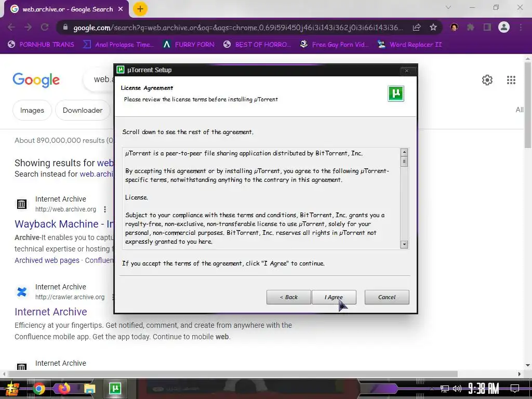Toggle Chrome side panel icon
Image resolution: width=532 pixels, height=399 pixels.
(487, 27)
